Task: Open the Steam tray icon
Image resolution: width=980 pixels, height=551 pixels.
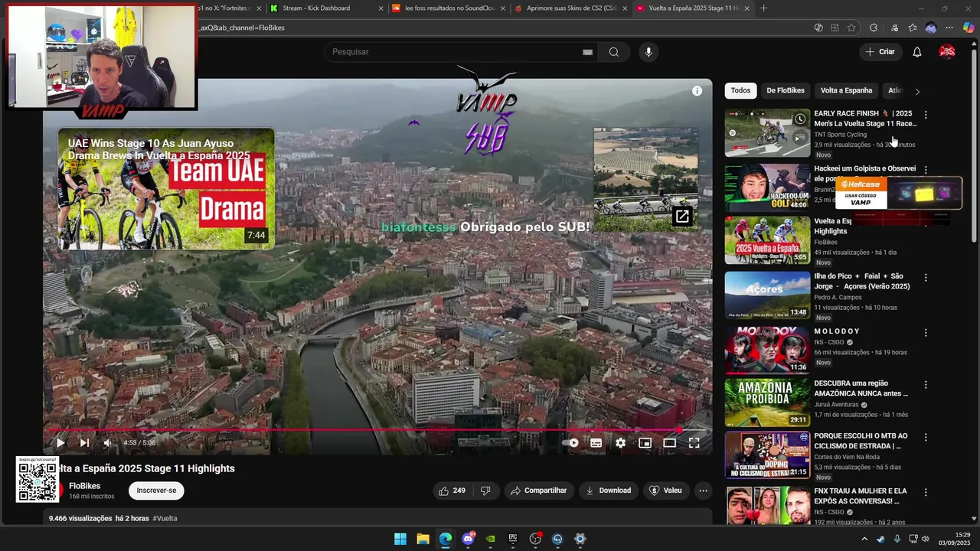Action: [880, 539]
